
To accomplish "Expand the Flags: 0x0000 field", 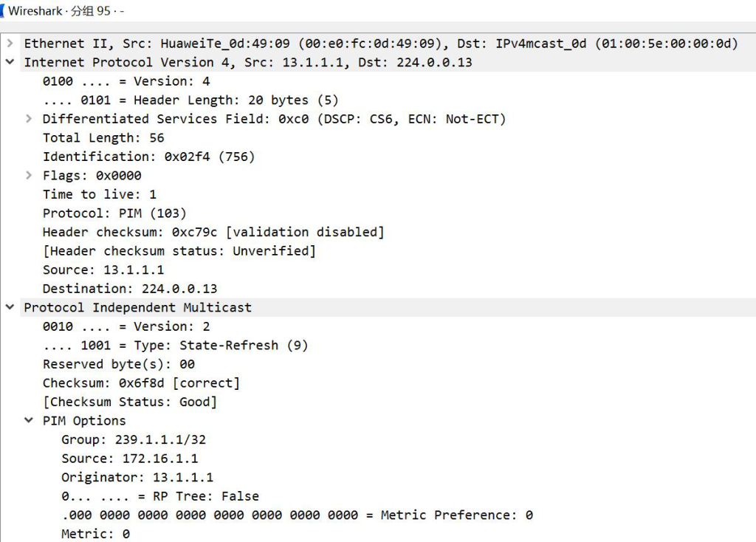I will (29, 175).
